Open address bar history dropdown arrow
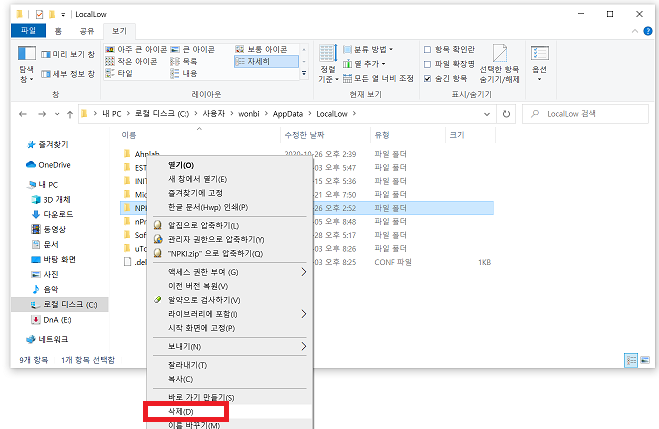 (487, 114)
